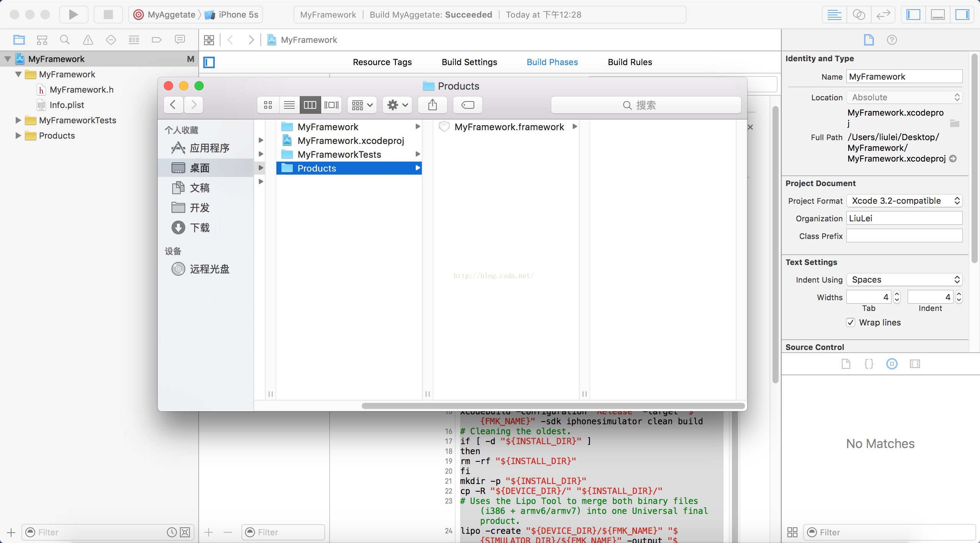Toggle the Debug area visibility
980x543 pixels.
[x=938, y=15]
